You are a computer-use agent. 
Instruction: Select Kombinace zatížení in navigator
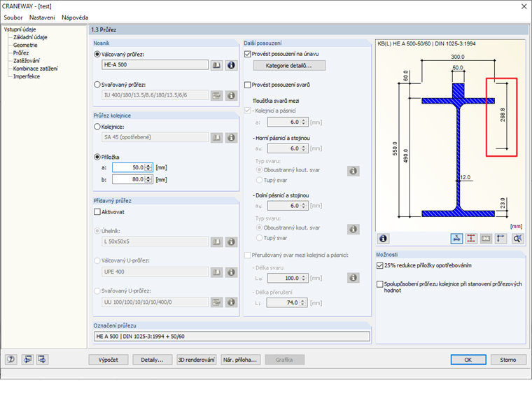35,69
